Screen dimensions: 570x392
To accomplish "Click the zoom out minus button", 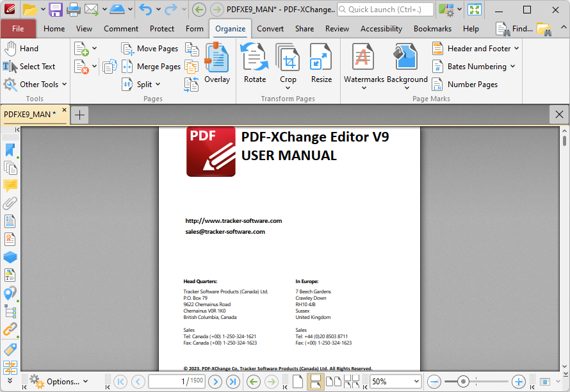I will coord(434,382).
